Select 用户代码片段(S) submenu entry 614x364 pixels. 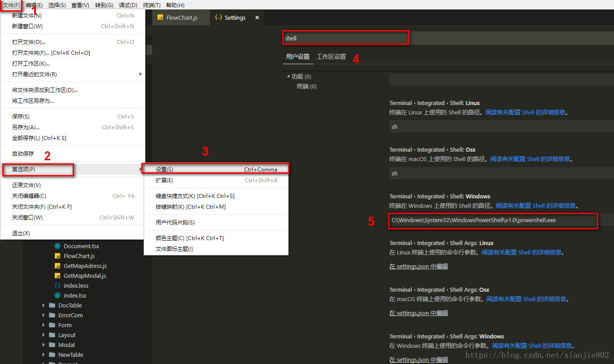coord(216,223)
